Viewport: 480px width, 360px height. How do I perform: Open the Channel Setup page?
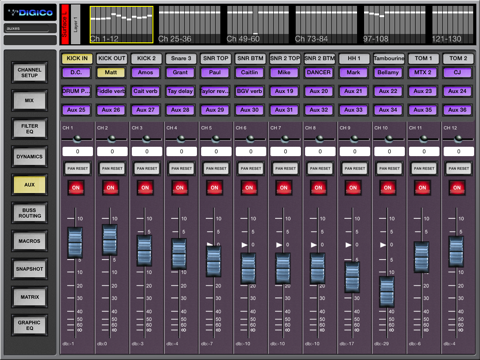30,72
